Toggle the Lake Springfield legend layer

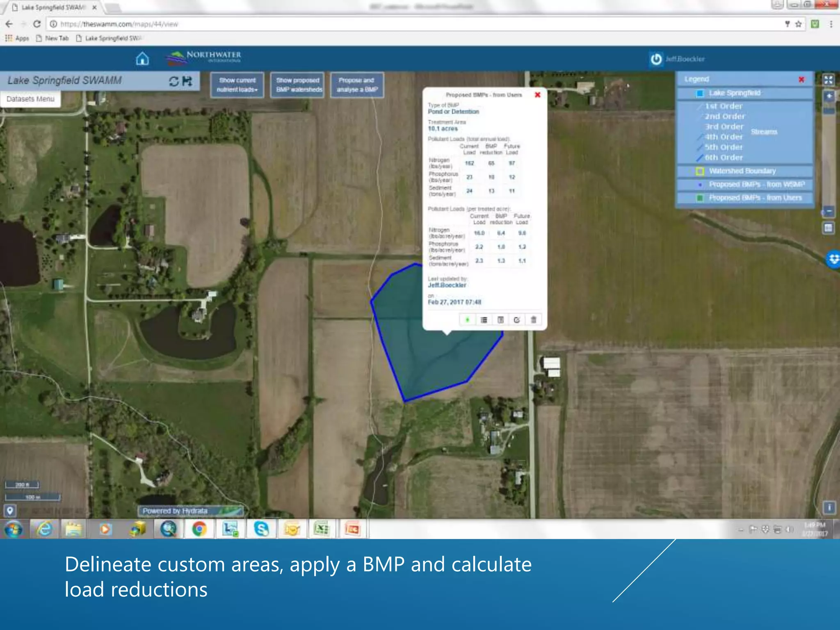pos(744,93)
